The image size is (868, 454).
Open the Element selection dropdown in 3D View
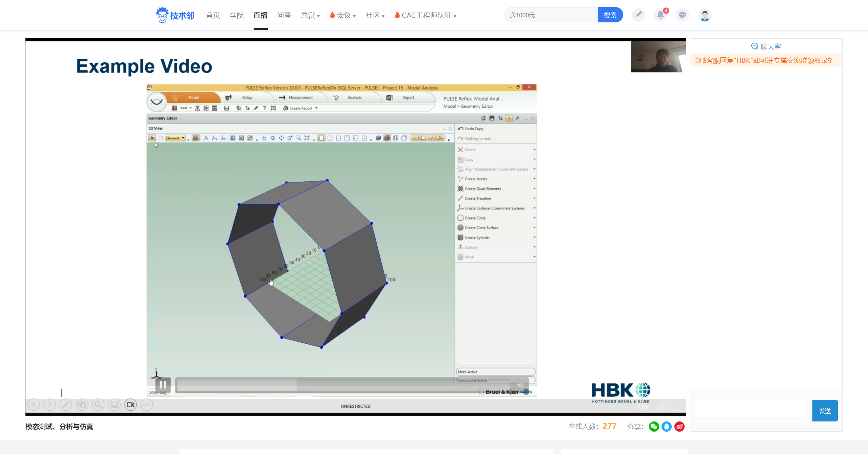[x=175, y=138]
